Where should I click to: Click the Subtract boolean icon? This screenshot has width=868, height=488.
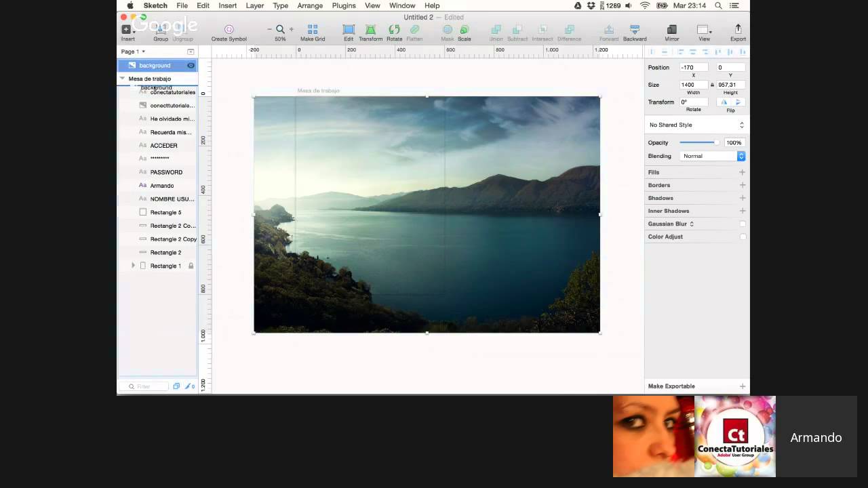pyautogui.click(x=517, y=29)
